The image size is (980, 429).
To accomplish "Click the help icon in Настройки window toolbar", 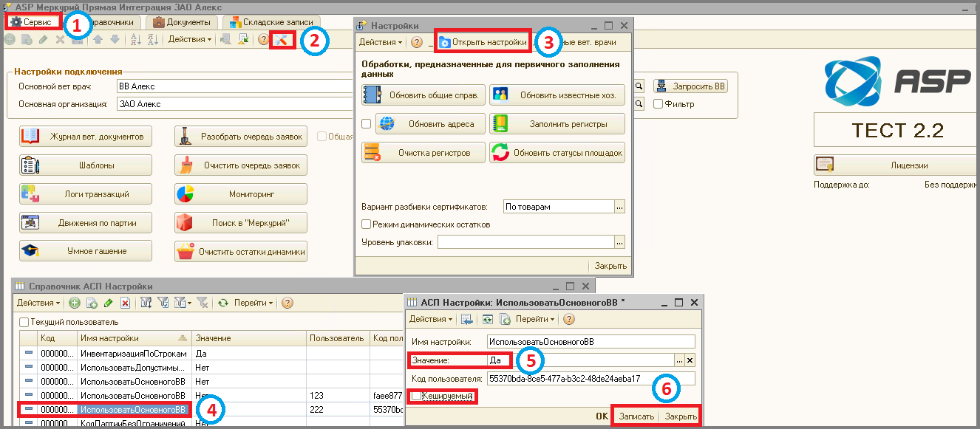I will [417, 43].
